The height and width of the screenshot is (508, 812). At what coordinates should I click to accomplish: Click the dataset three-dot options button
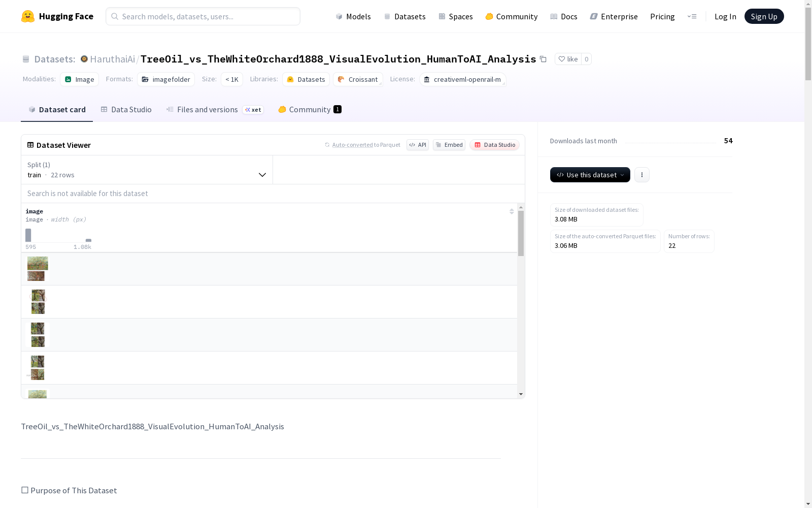pos(642,175)
